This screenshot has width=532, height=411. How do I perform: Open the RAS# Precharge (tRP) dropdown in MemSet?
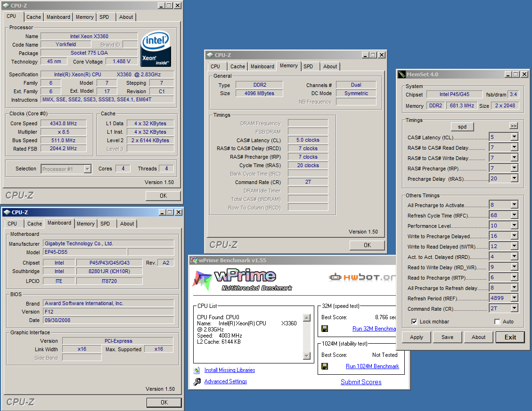tap(515, 168)
